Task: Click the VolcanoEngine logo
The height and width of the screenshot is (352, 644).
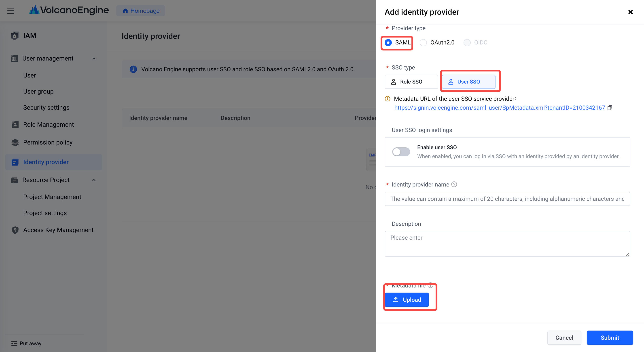Action: [x=69, y=10]
